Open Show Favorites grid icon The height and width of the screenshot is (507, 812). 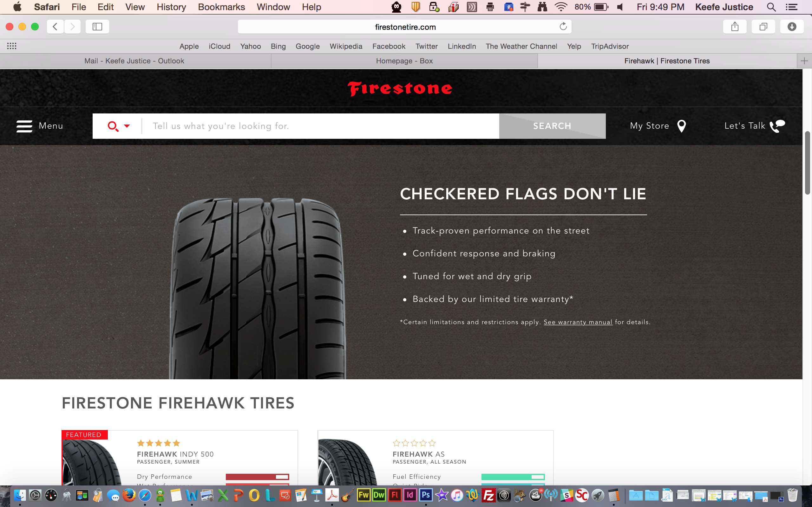12,46
